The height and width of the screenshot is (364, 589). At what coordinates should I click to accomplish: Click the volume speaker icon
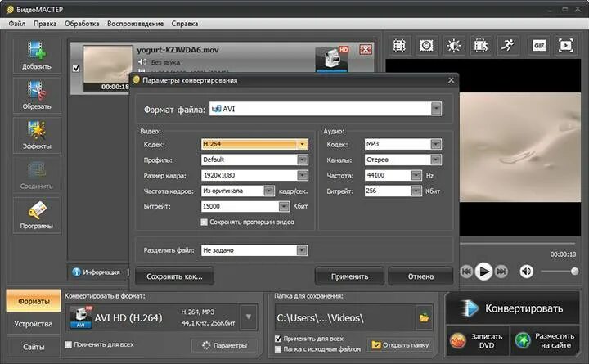coord(526,272)
